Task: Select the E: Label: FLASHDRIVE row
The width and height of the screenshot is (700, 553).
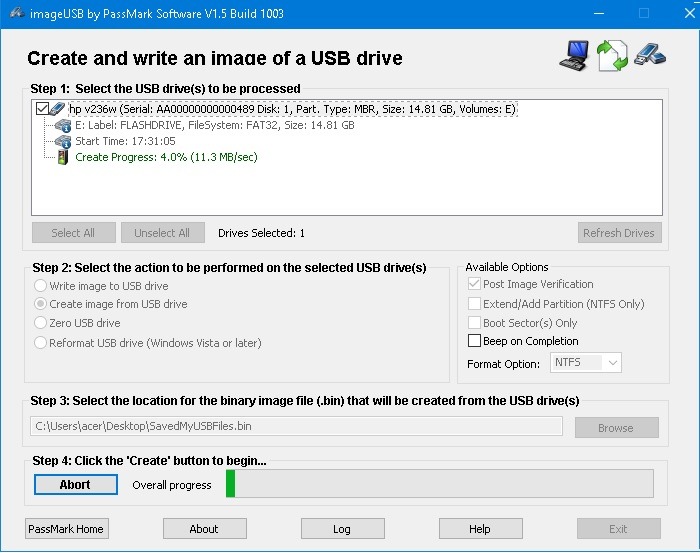Action: [214, 125]
